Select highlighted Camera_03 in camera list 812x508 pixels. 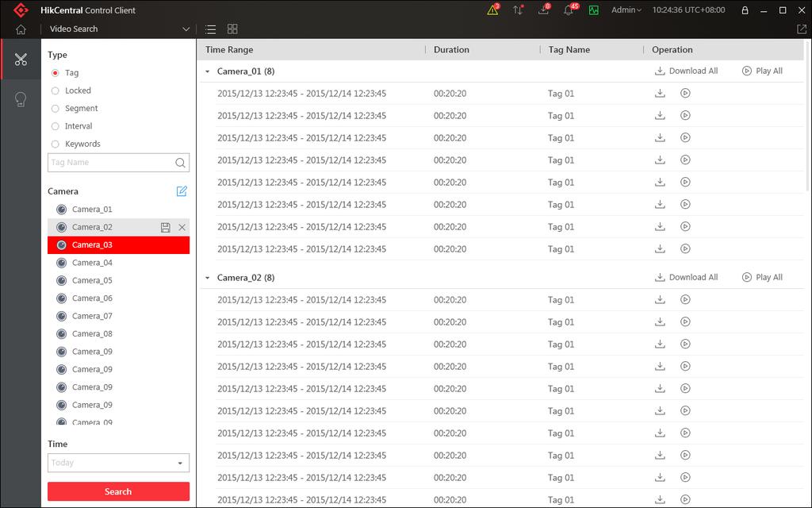coord(119,245)
